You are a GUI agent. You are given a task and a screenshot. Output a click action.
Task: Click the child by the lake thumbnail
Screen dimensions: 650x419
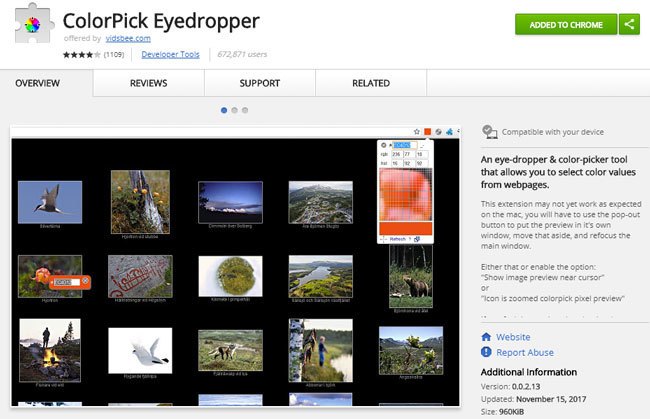(x=321, y=350)
